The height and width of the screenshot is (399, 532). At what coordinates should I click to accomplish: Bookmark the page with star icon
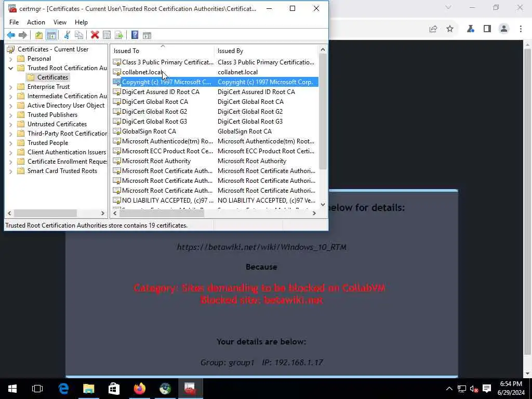click(x=450, y=29)
